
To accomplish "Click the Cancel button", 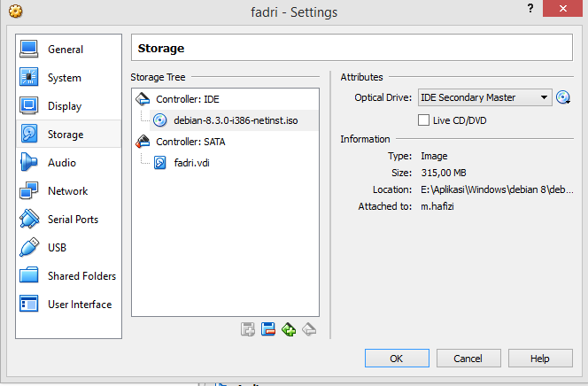I will pyautogui.click(x=468, y=359).
